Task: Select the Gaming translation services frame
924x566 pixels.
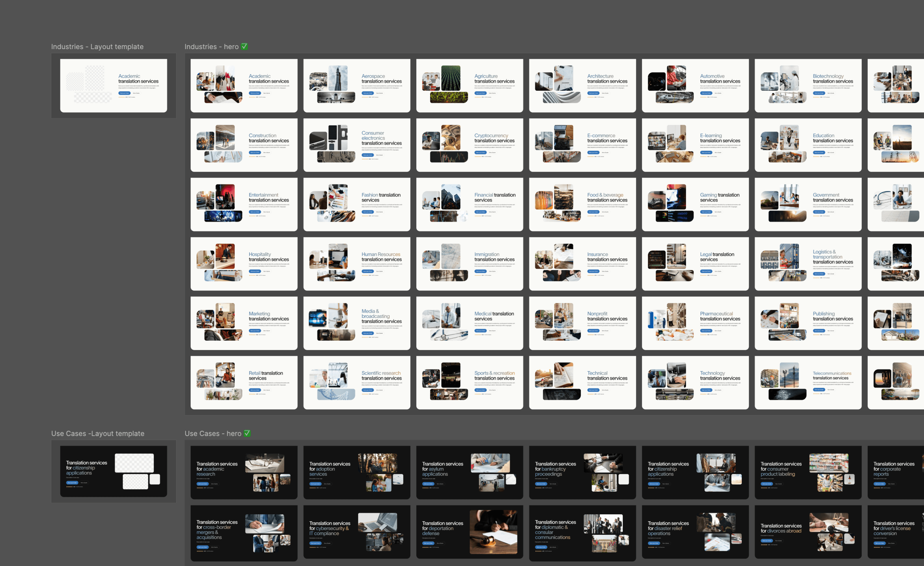Action: click(695, 204)
